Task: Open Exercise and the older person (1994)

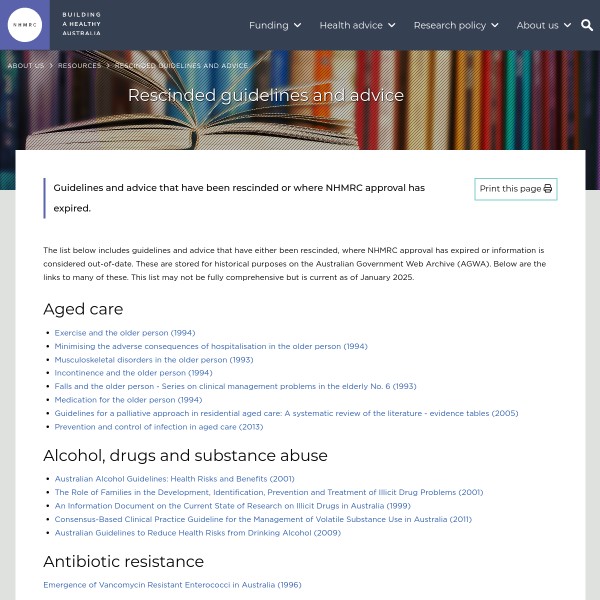Action: 124,333
